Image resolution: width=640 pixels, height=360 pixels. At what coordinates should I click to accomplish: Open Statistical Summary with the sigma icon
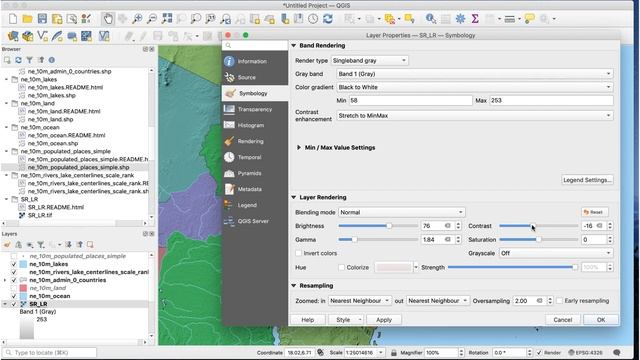coord(475,19)
